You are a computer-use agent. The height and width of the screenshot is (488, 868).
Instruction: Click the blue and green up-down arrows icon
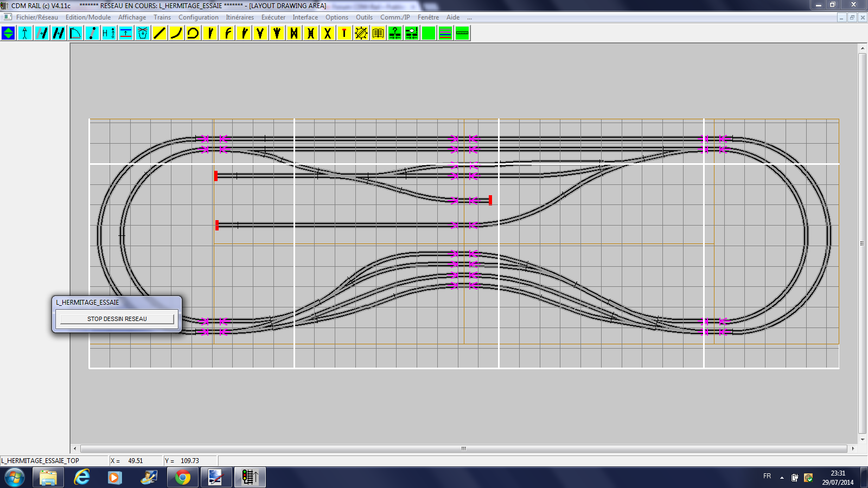coord(8,34)
